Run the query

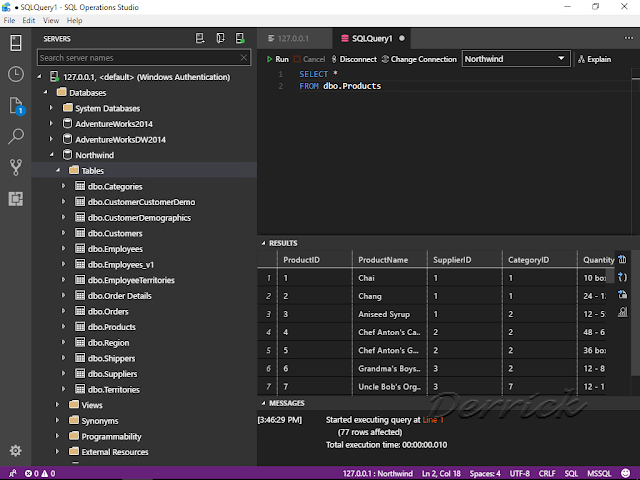[x=278, y=59]
